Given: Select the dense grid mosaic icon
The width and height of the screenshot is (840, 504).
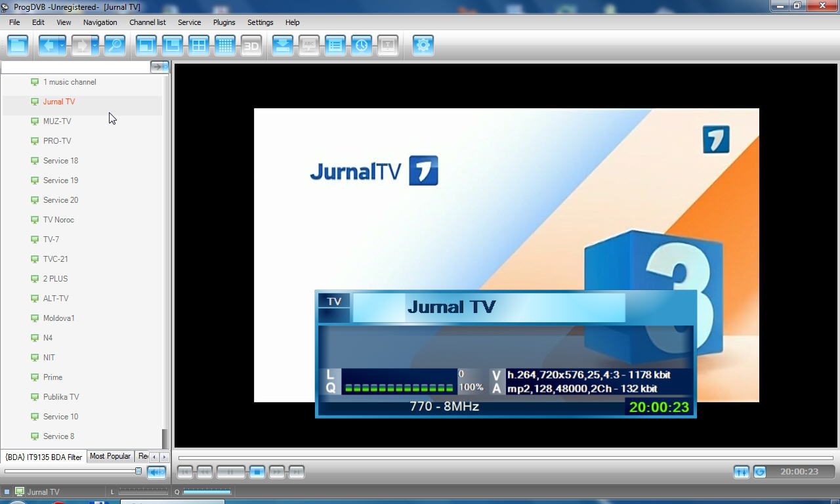Looking at the screenshot, I should click(225, 45).
